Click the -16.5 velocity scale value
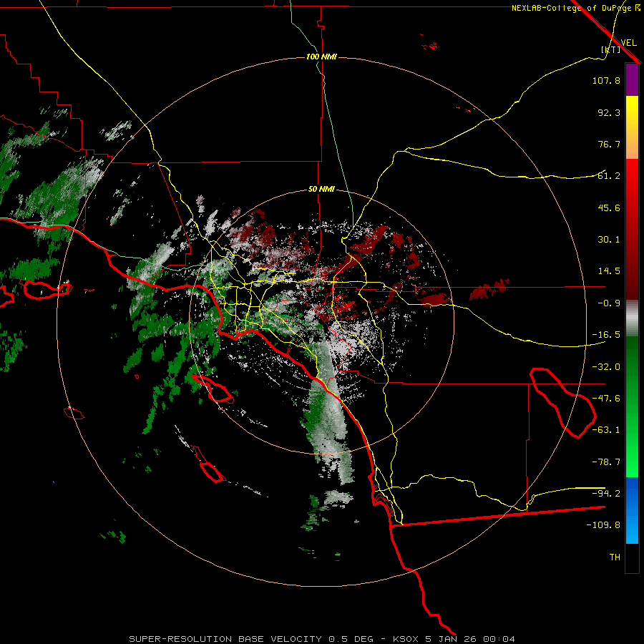This screenshot has width=644, height=644. click(606, 335)
